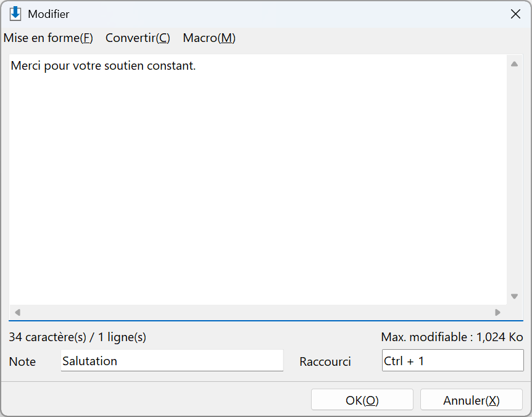Click empty area of the text editor
This screenshot has height=417, width=532.
[x=258, y=186]
